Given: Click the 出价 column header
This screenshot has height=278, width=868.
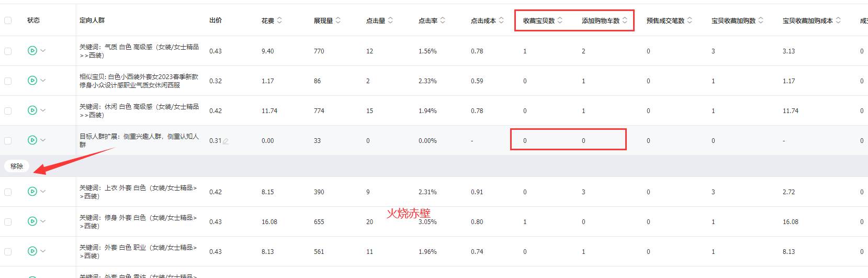Looking at the screenshot, I should [216, 20].
